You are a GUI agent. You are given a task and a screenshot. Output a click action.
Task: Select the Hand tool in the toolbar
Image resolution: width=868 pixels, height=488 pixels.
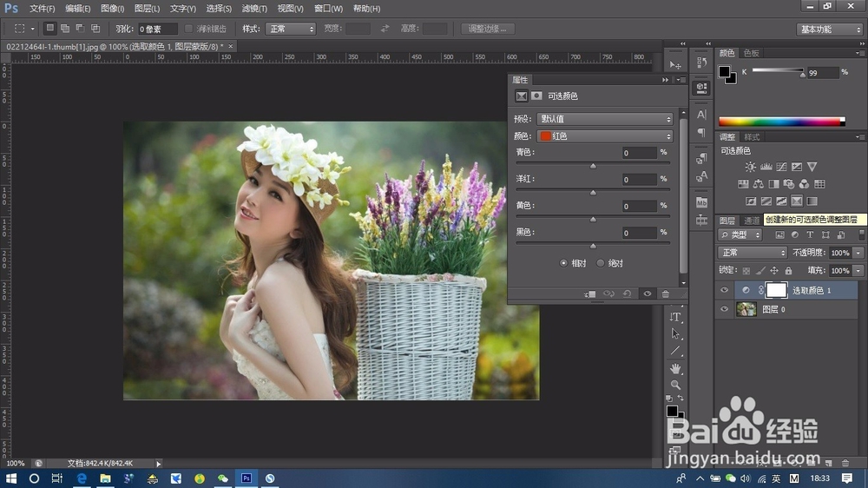click(x=676, y=368)
